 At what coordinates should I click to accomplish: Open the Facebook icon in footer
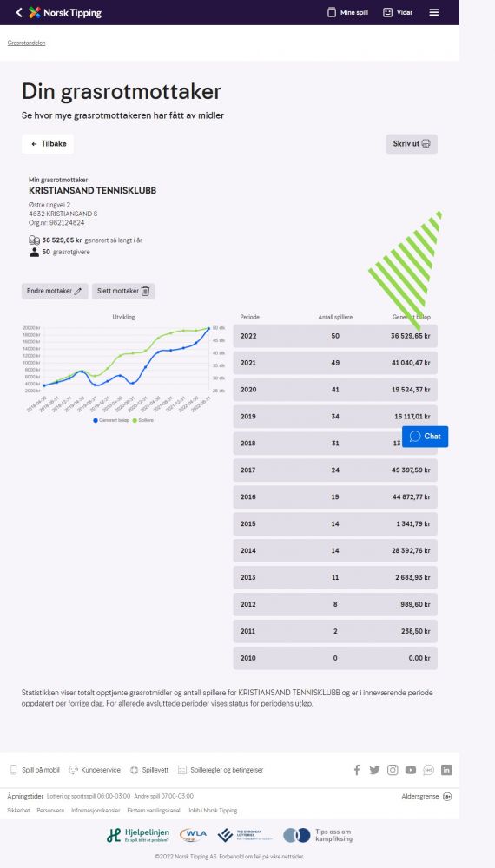pyautogui.click(x=357, y=770)
